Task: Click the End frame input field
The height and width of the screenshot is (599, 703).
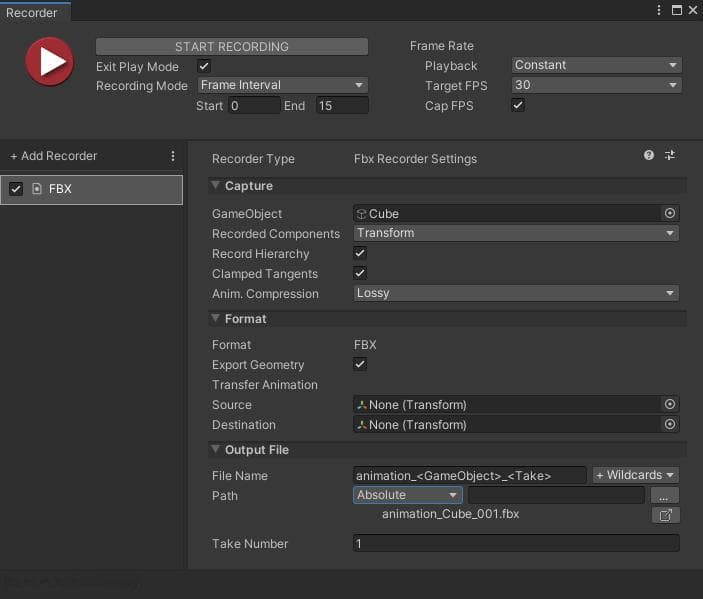Action: (x=342, y=106)
